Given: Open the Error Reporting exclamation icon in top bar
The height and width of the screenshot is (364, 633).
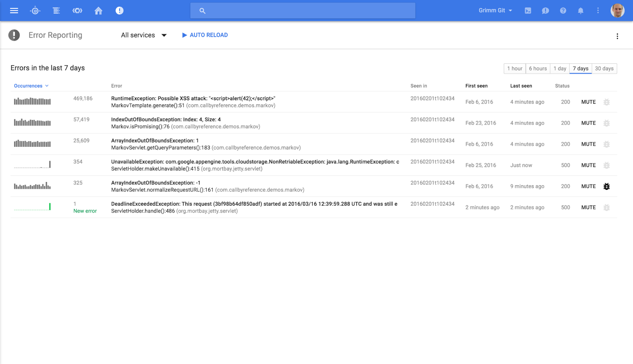Looking at the screenshot, I should [x=119, y=11].
